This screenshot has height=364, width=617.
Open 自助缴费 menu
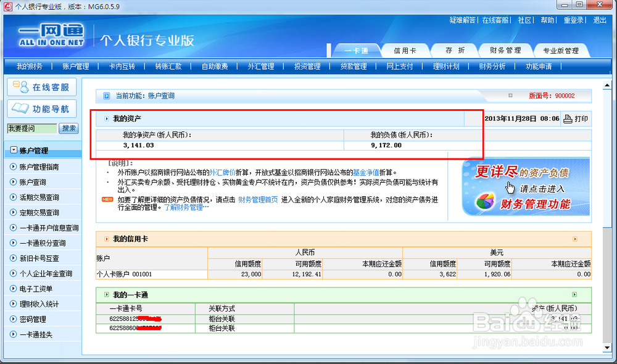point(215,67)
